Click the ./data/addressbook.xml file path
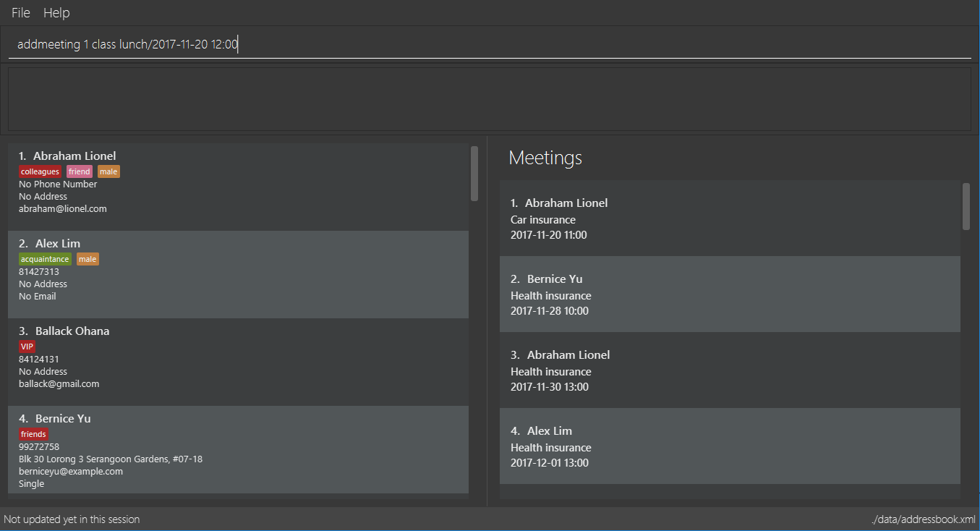Image resolution: width=980 pixels, height=531 pixels. pyautogui.click(x=924, y=519)
